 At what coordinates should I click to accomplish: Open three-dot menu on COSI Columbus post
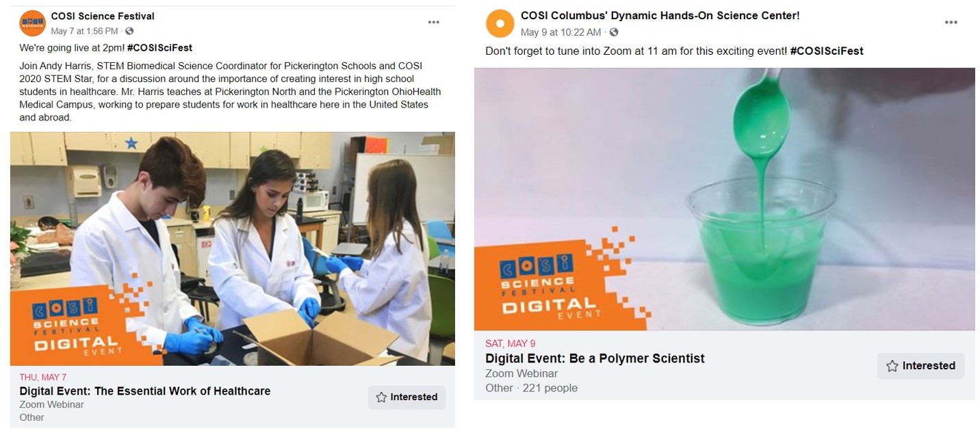click(951, 23)
